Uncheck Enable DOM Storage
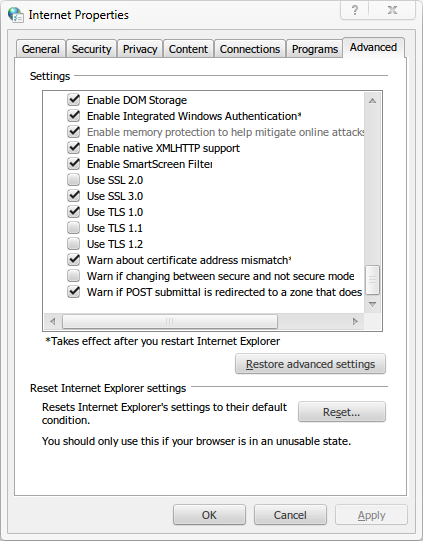The image size is (423, 541). click(x=73, y=100)
